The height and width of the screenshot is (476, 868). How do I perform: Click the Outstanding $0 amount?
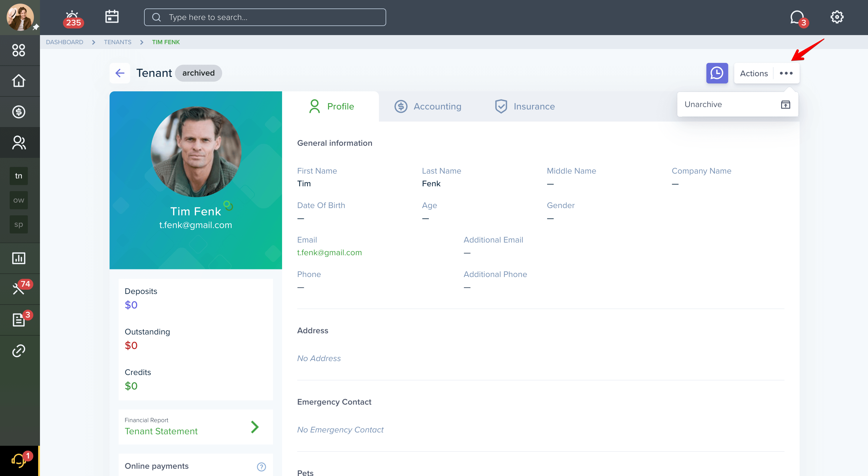[x=131, y=345]
